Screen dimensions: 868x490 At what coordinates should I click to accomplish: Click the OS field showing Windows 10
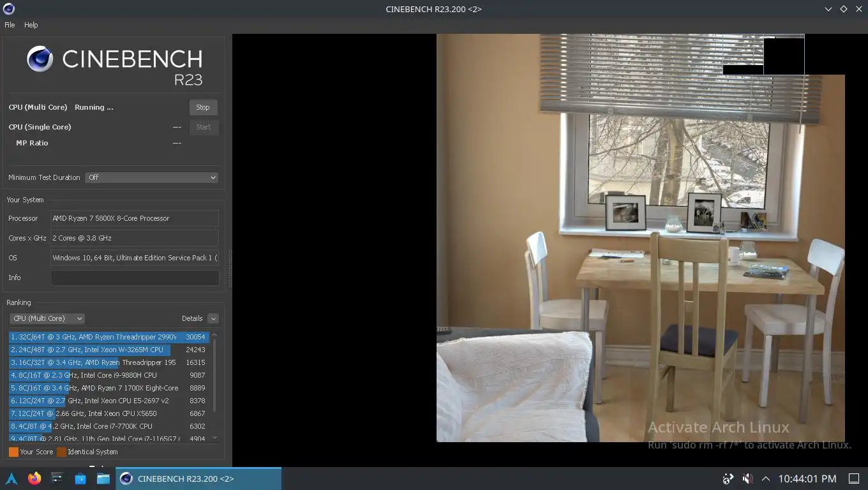tap(135, 258)
